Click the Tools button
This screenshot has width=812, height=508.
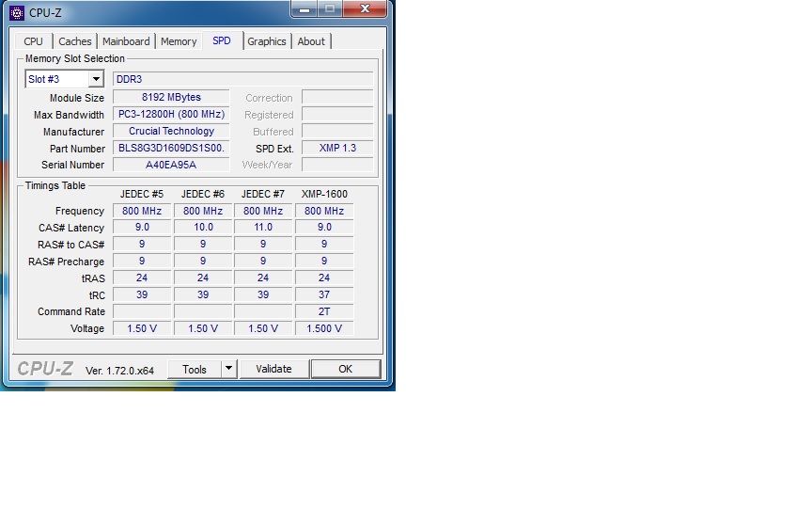point(195,369)
